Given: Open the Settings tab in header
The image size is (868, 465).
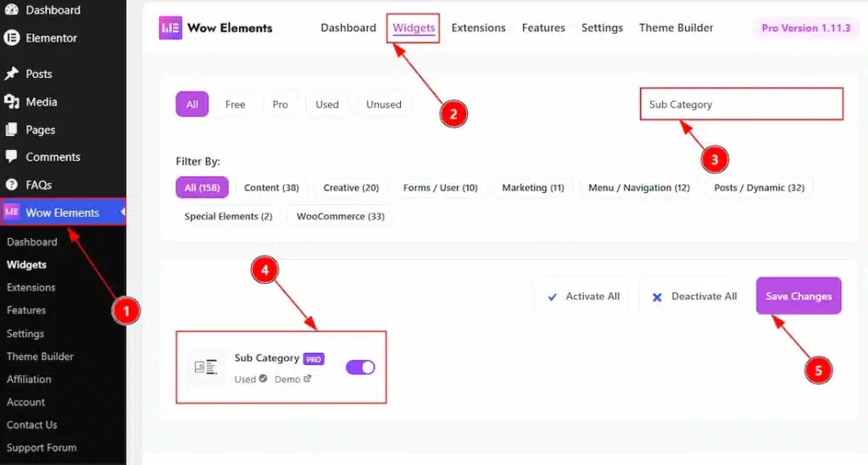Looking at the screenshot, I should click(x=602, y=28).
